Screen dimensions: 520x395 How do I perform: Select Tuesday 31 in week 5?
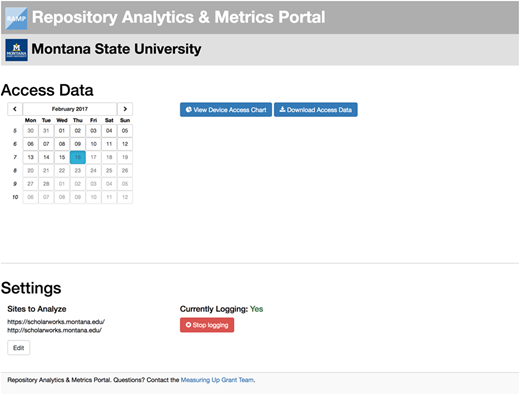click(46, 131)
